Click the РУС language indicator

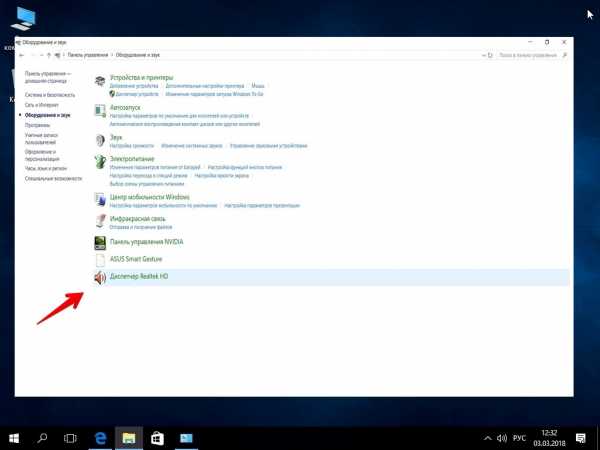[x=519, y=438]
